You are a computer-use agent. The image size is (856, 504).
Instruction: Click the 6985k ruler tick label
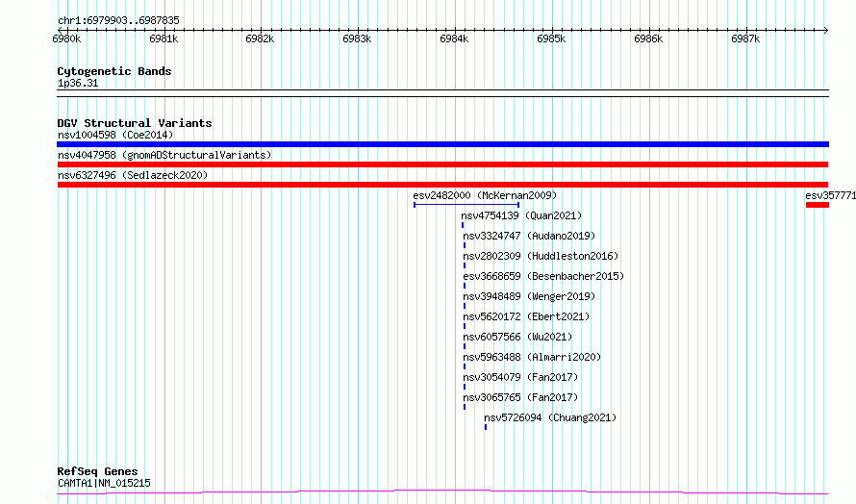pos(551,38)
